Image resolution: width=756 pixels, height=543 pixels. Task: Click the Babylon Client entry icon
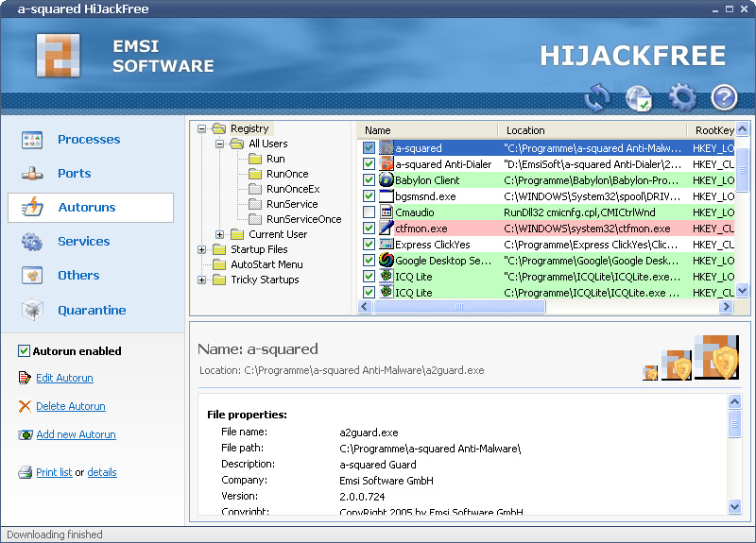click(387, 180)
